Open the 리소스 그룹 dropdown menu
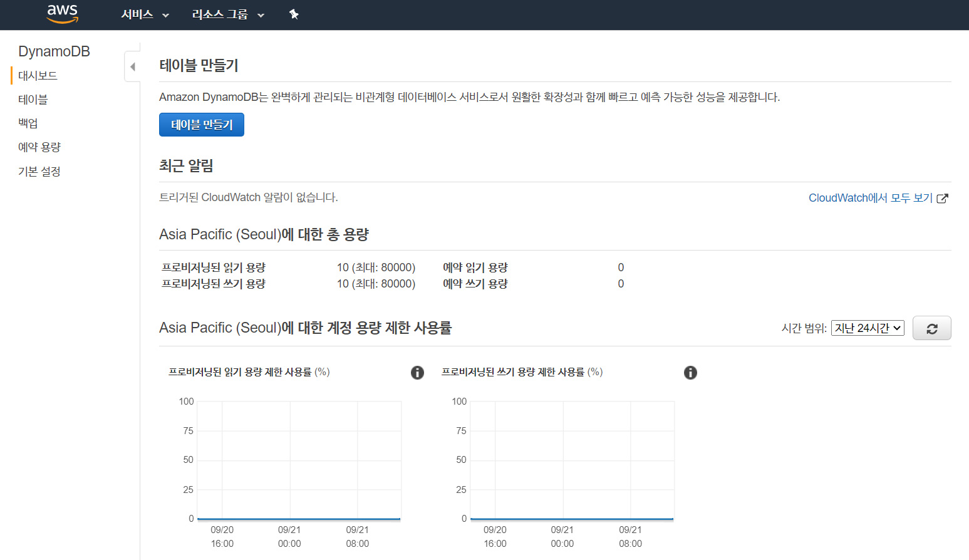This screenshot has height=560, width=969. point(228,14)
